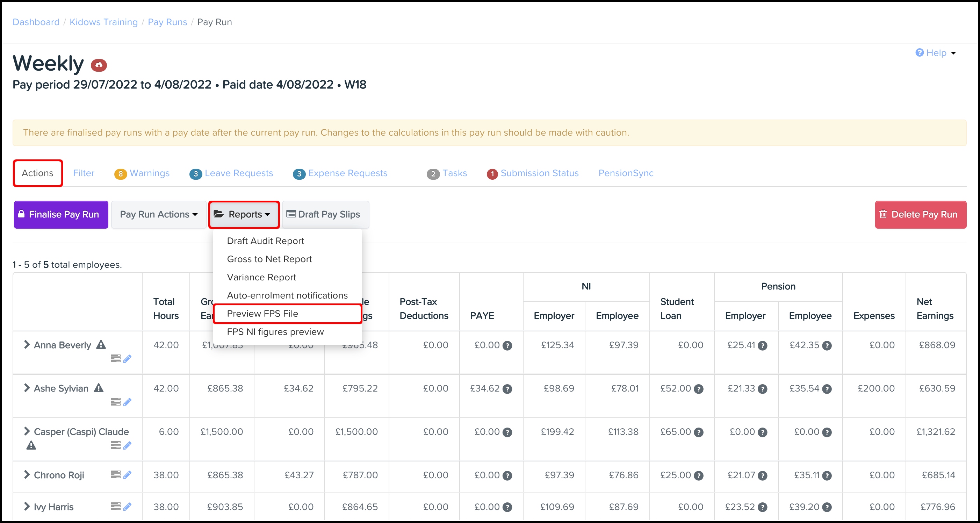Click the red cloud icon beside Weekly
Screen dimensions: 980x523
click(x=99, y=65)
